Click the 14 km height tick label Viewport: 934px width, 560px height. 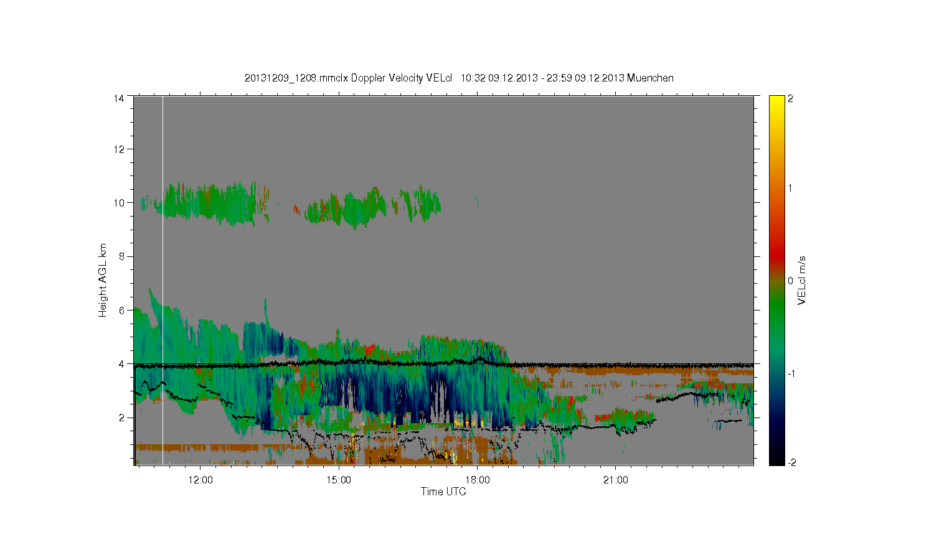point(118,98)
